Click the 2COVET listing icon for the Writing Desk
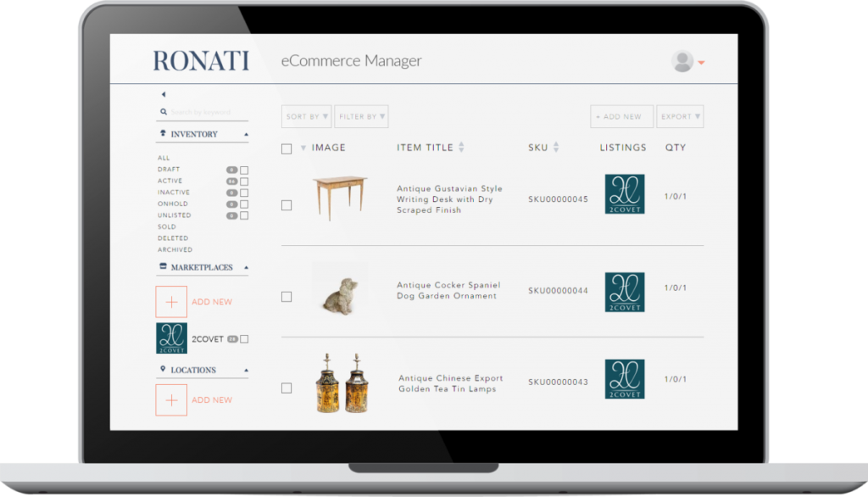This screenshot has height=497, width=868. click(625, 193)
